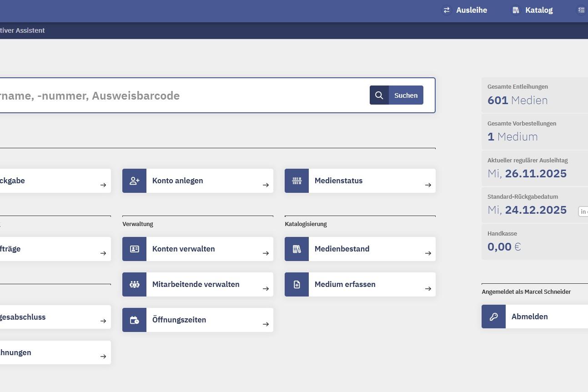The image size is (588, 392).
Task: Click inside the account search input field
Action: [x=182, y=95]
